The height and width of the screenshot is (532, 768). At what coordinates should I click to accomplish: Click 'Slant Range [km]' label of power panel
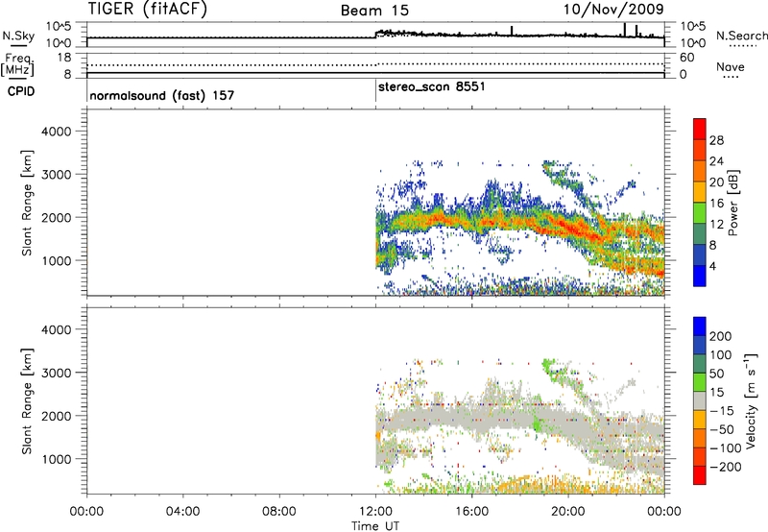click(x=27, y=203)
